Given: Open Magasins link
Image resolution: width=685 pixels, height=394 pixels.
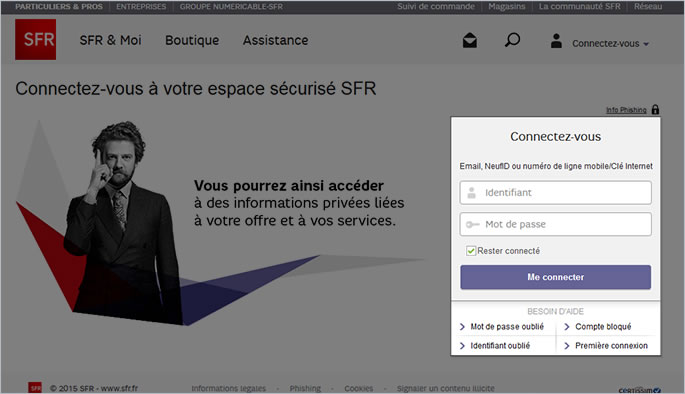Looking at the screenshot, I should coord(507,7).
